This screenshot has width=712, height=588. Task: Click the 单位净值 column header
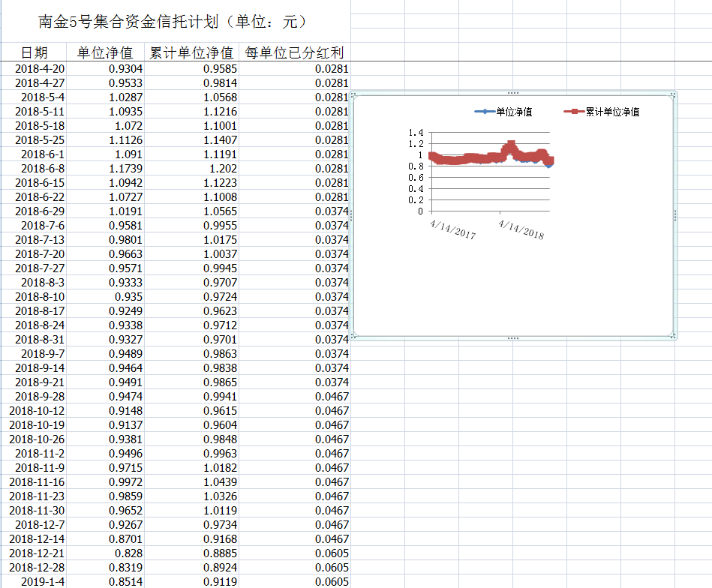pyautogui.click(x=105, y=52)
